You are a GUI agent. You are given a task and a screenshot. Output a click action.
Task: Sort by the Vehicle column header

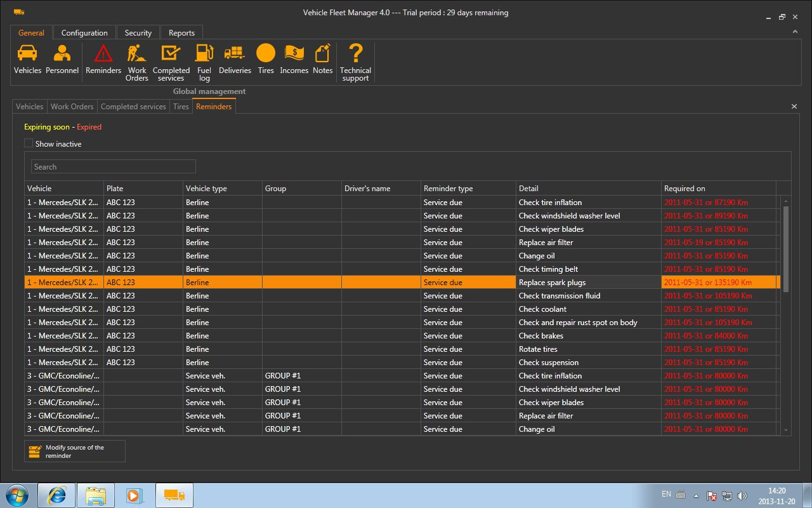[x=64, y=189]
